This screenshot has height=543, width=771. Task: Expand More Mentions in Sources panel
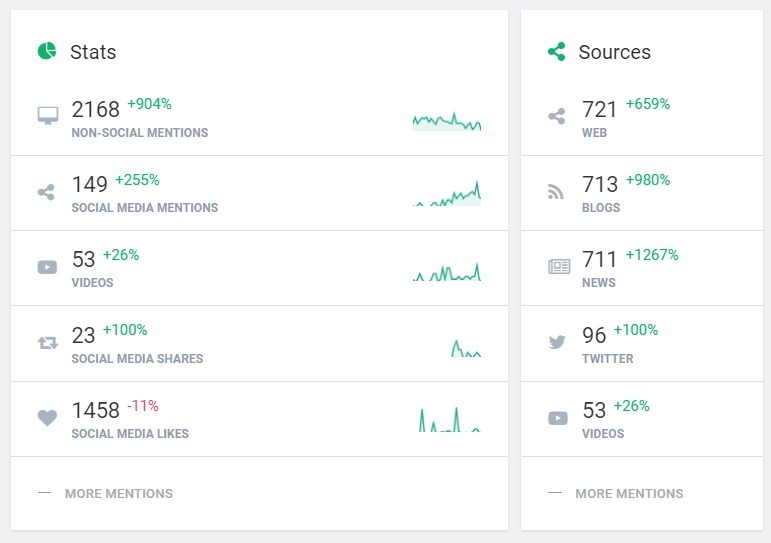[x=629, y=493]
